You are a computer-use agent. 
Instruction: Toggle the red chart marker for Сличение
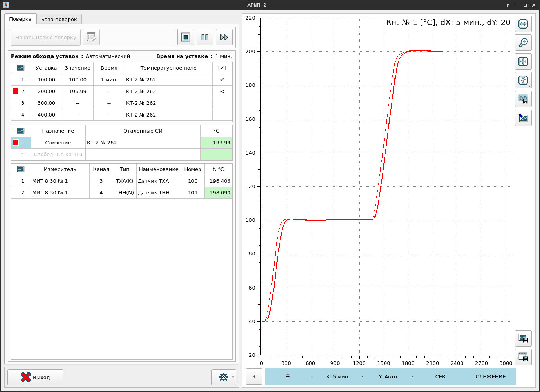point(16,142)
